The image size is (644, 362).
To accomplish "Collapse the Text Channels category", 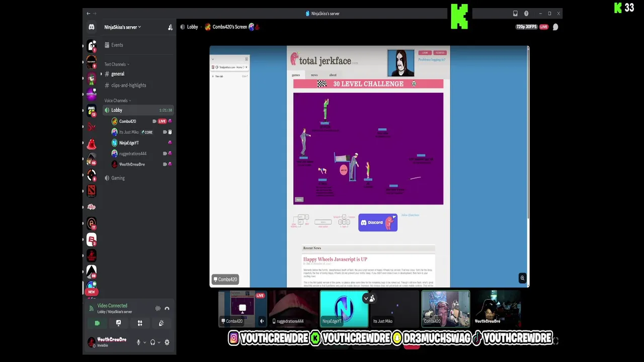I will click(117, 64).
